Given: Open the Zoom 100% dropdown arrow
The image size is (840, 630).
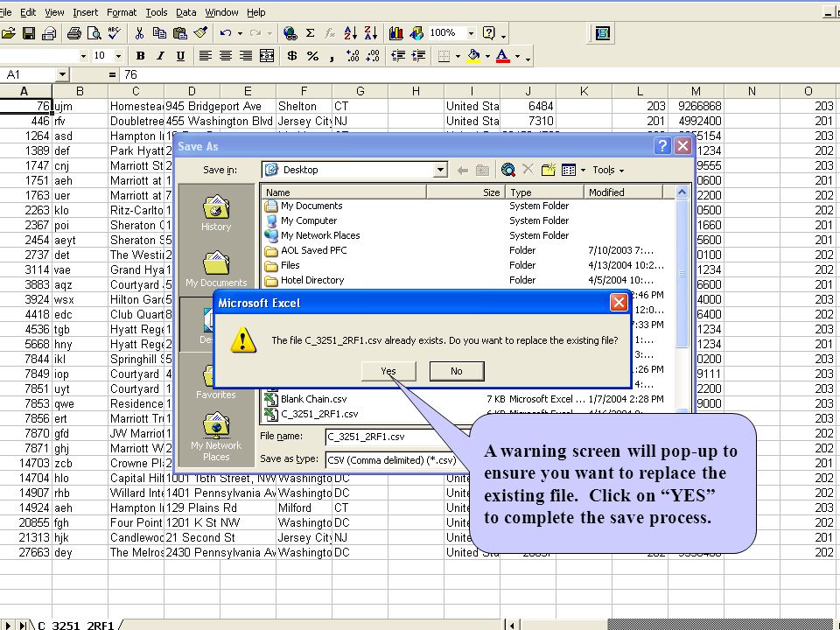Looking at the screenshot, I should (x=471, y=33).
